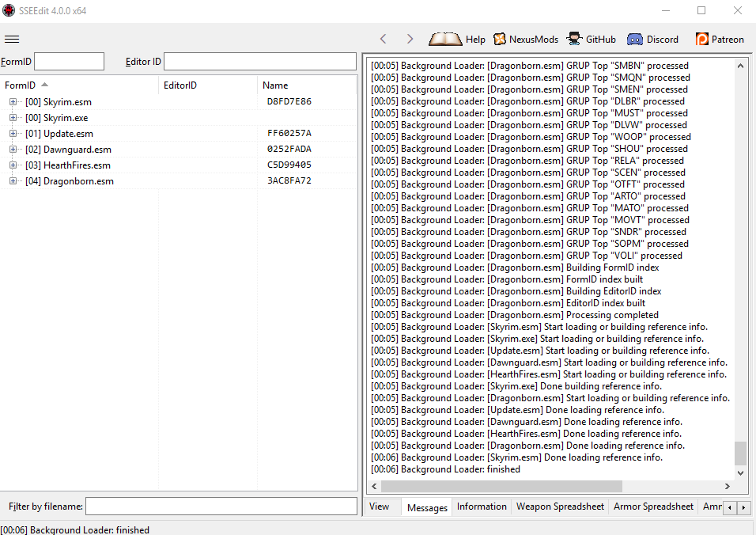Screen dimensions: 756x535
Task: Expand the [02] Dawnguard.esm node
Action: point(13,150)
